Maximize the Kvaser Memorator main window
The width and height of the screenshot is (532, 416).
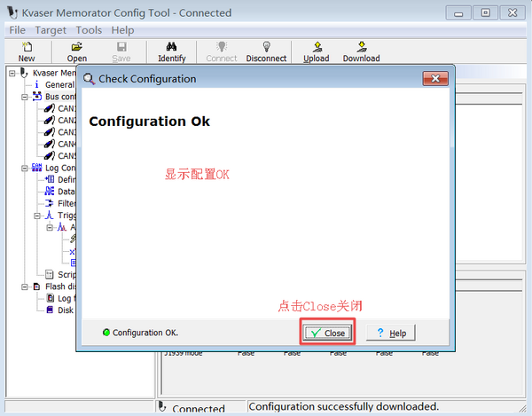486,13
